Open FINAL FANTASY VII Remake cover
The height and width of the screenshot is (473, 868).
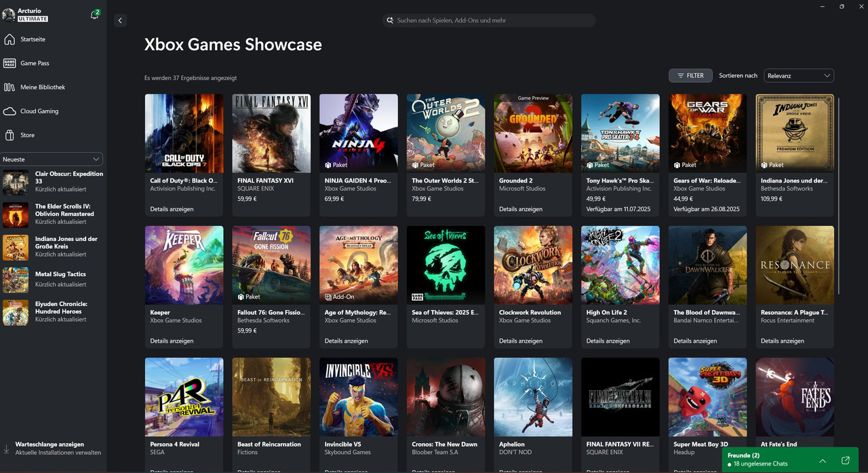click(620, 397)
